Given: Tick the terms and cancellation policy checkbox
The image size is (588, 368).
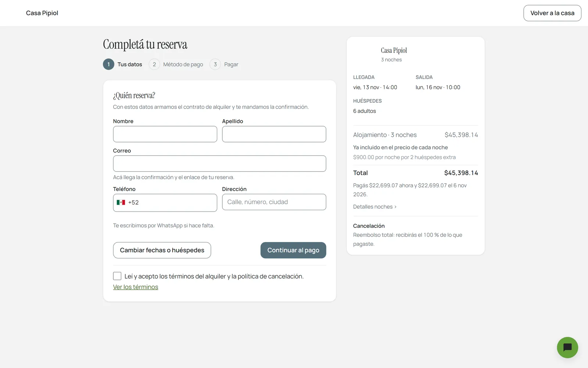Looking at the screenshot, I should 117,276.
